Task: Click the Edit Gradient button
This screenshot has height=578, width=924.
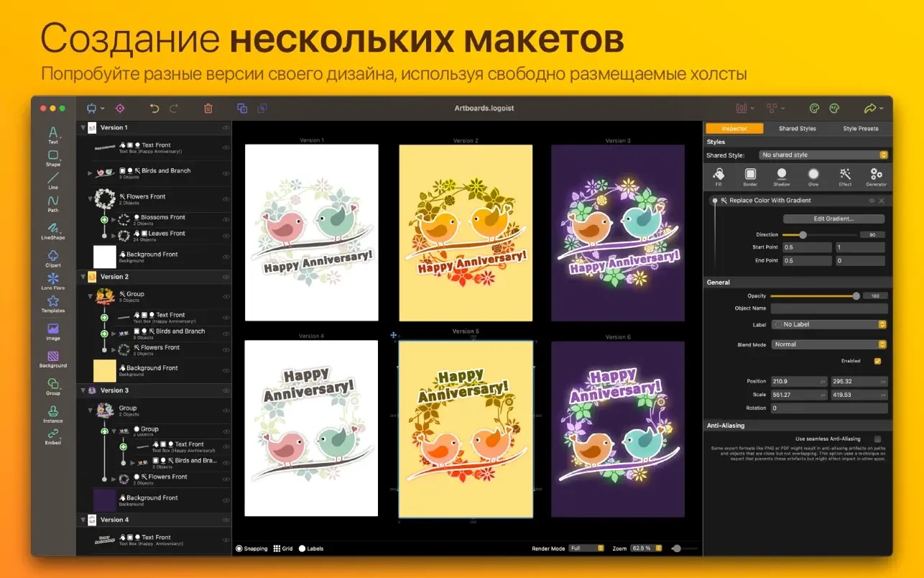Action: [833, 219]
